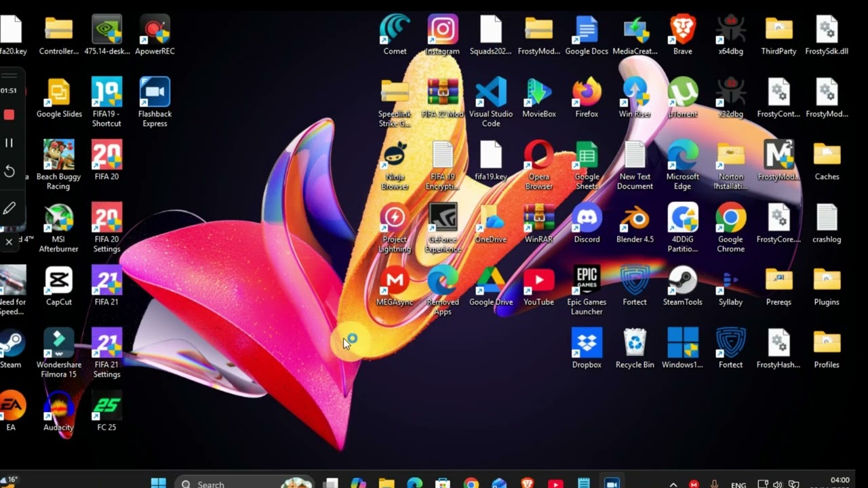The width and height of the screenshot is (868, 488).
Task: Select the CapCut desktop icon
Action: [x=59, y=287]
